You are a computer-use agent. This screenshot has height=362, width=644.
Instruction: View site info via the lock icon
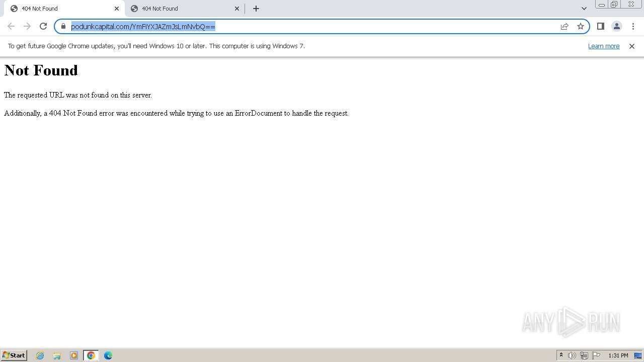click(x=63, y=26)
